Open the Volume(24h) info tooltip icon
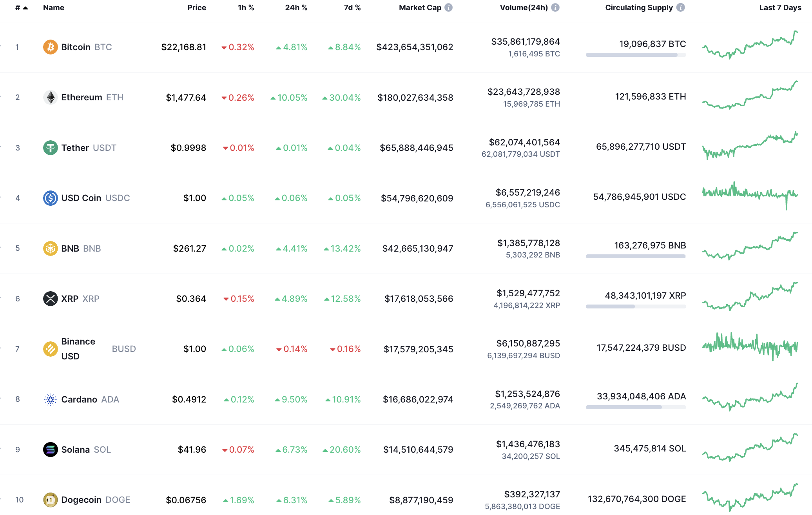The image size is (812, 515). coord(555,7)
